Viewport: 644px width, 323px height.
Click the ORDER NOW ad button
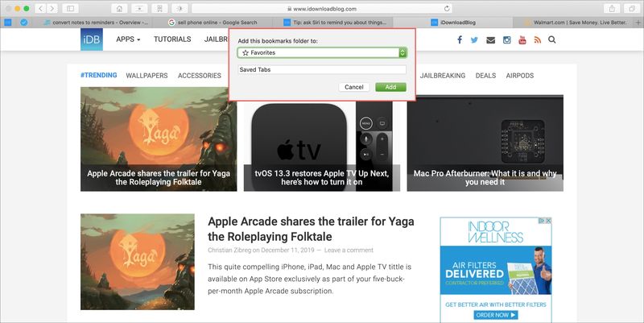[x=496, y=315]
